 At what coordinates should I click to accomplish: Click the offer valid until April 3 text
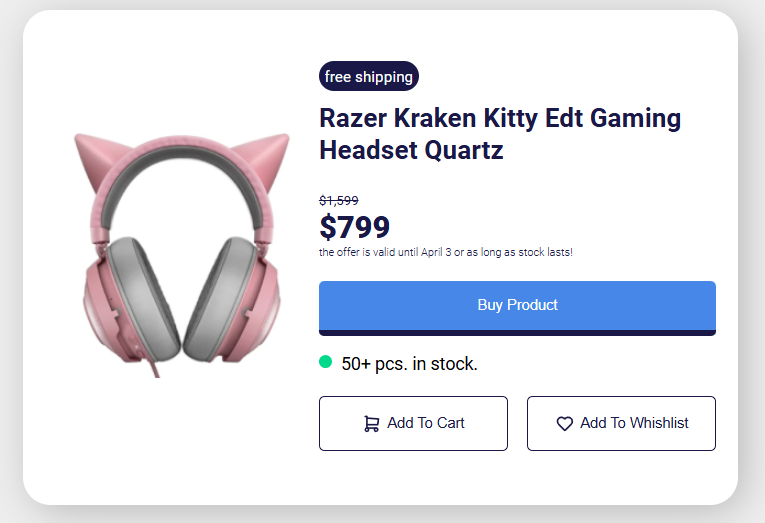446,253
